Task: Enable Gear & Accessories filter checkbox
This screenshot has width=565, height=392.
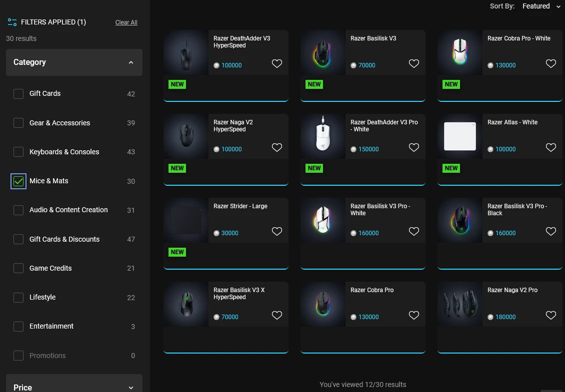Action: point(18,123)
